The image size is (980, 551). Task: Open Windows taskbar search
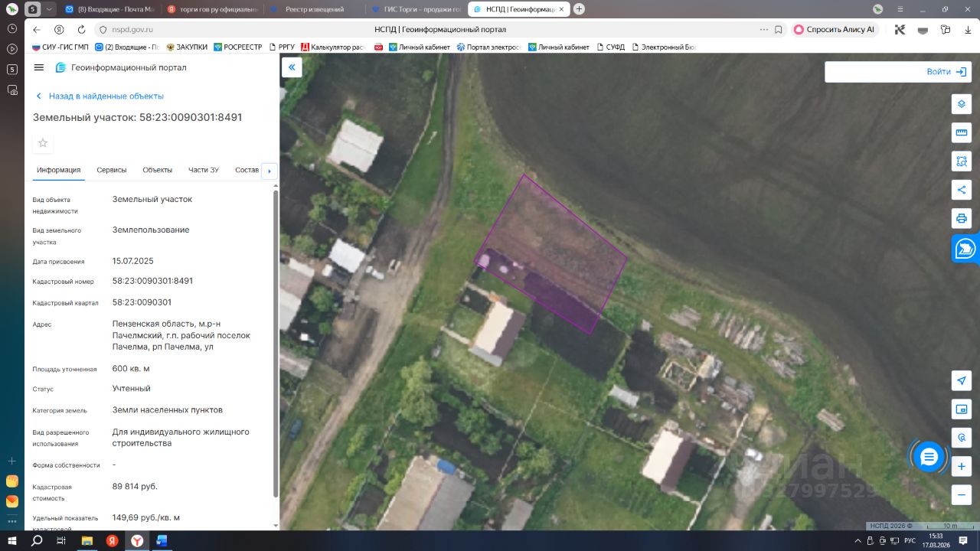coord(37,540)
